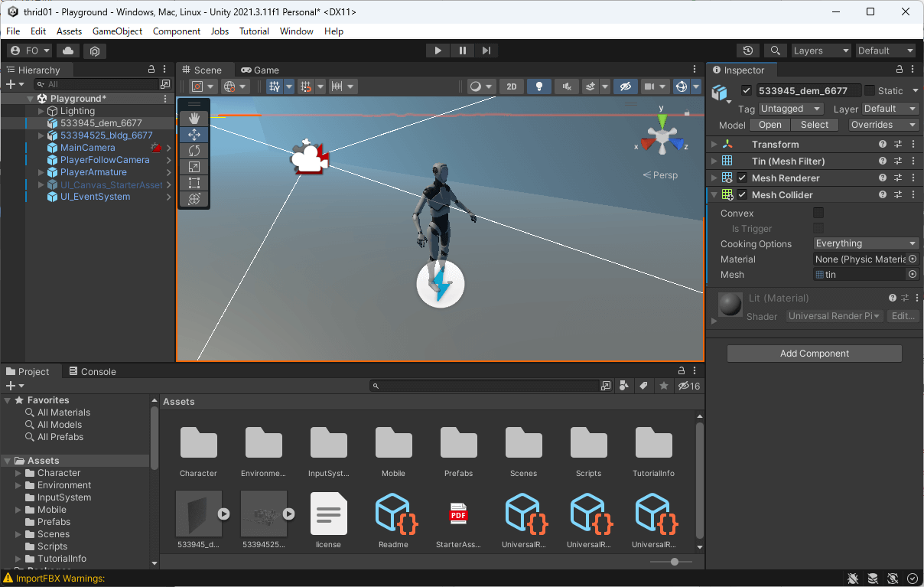Select the Rotate tool in scene overlay
This screenshot has width=924, height=587.
tap(194, 150)
